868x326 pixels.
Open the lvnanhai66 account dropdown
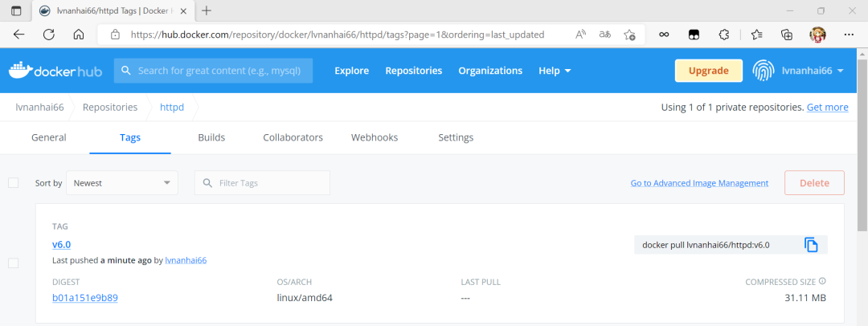click(x=812, y=71)
